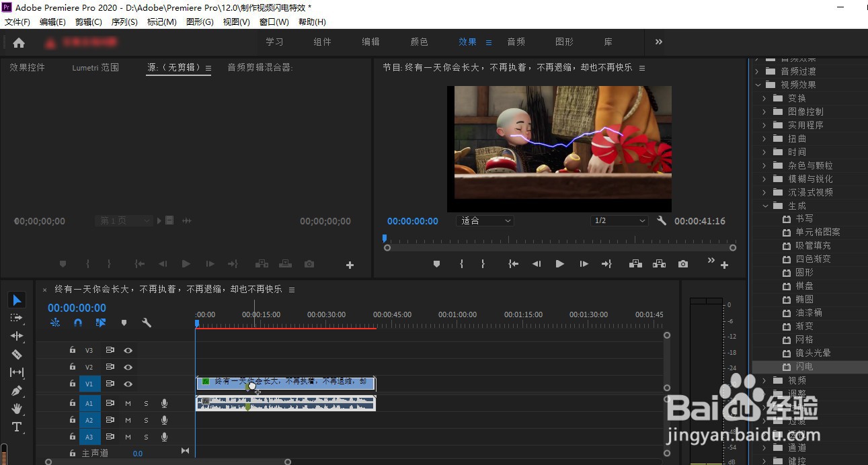This screenshot has height=465, width=868.
Task: Add marker in timeline panel
Action: tap(124, 323)
